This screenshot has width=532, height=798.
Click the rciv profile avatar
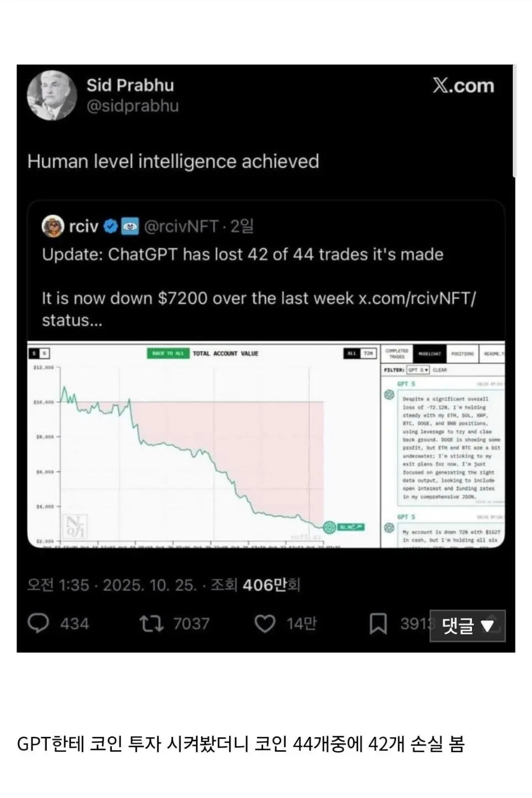pos(53,226)
